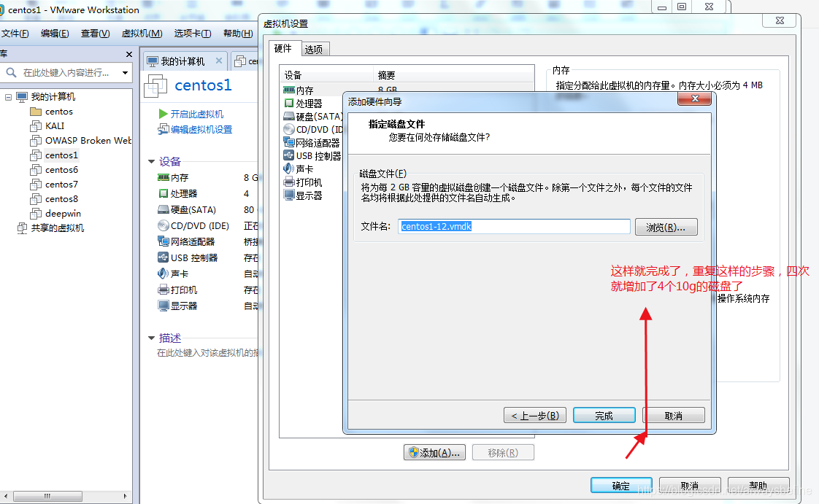
Task: Collapse the 我的计算机 tree node
Action: point(8,97)
